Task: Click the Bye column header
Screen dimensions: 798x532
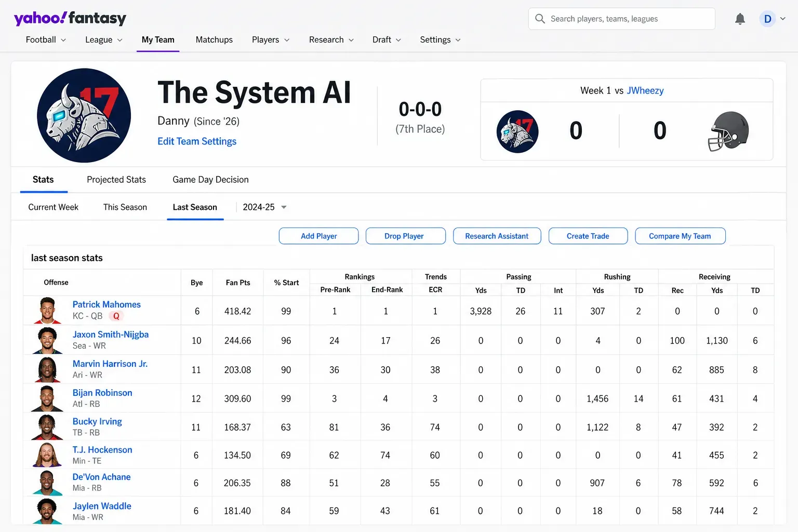Action: 197,283
